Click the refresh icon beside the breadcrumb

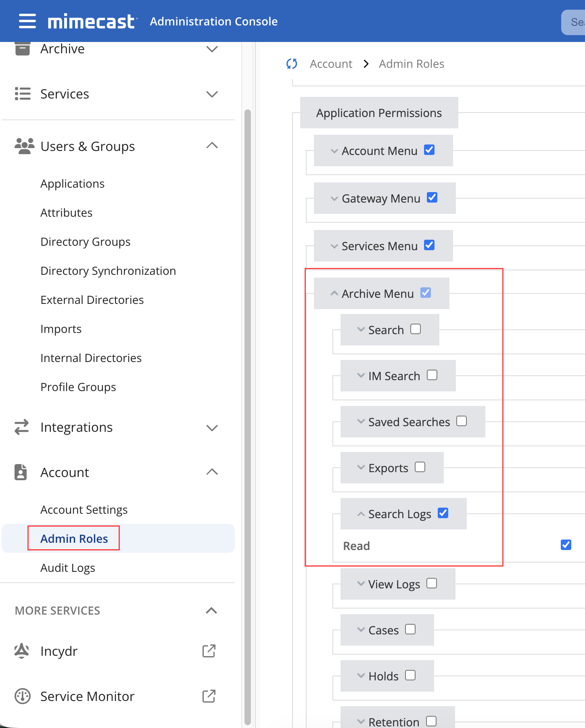pyautogui.click(x=292, y=64)
